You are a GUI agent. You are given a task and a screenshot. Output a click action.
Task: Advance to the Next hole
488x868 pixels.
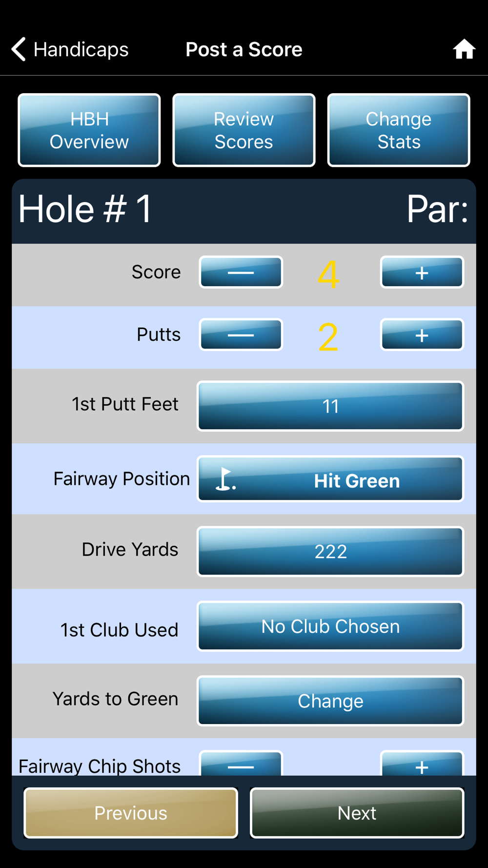point(357,813)
